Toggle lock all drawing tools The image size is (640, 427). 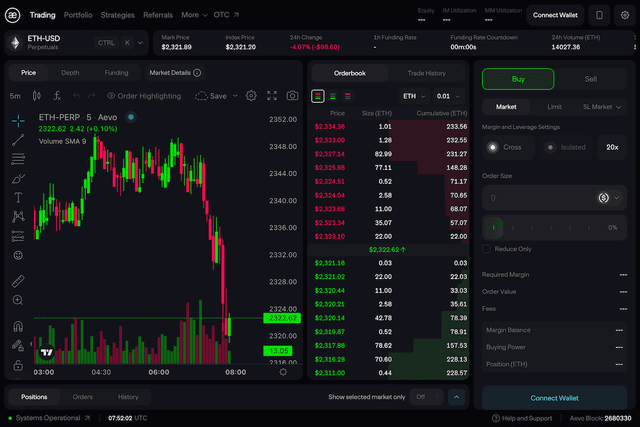[18, 365]
